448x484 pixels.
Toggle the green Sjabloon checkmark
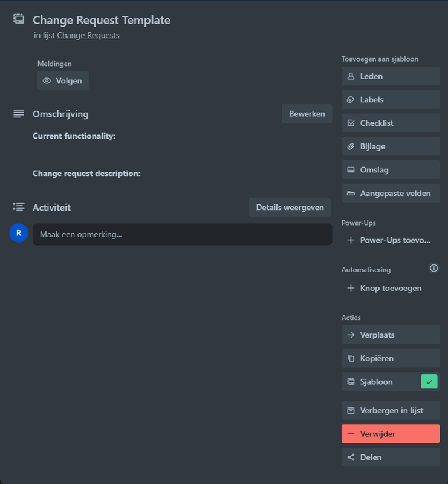coord(429,382)
